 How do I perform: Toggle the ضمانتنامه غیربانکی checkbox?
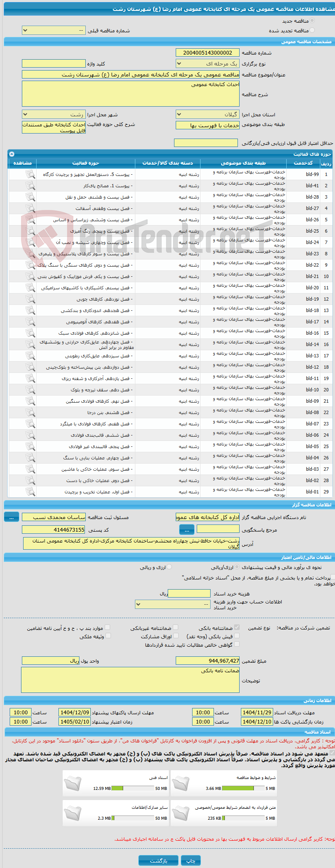point(176,627)
